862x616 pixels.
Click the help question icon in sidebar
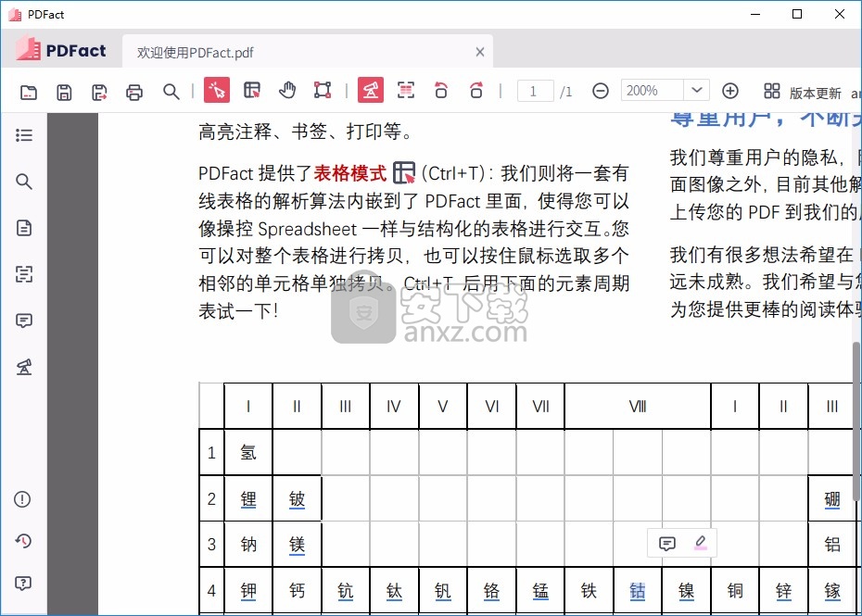pos(22,583)
